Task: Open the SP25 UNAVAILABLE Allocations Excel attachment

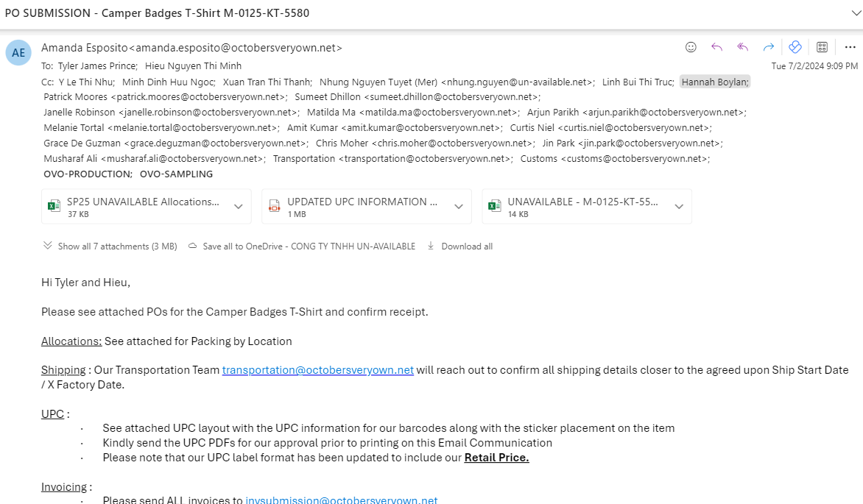Action: click(146, 207)
